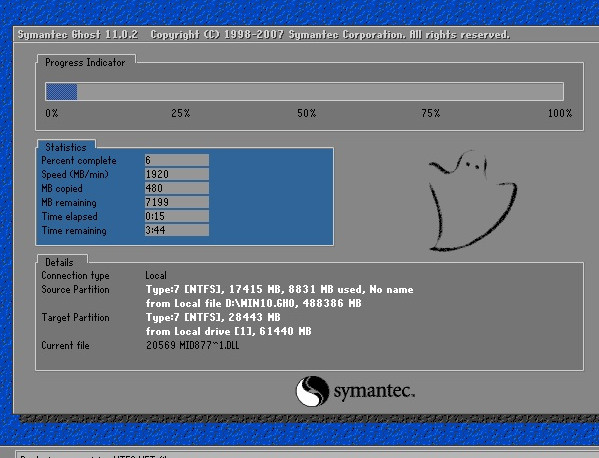Click the Connection type label
599x458 pixels.
[x=75, y=275]
